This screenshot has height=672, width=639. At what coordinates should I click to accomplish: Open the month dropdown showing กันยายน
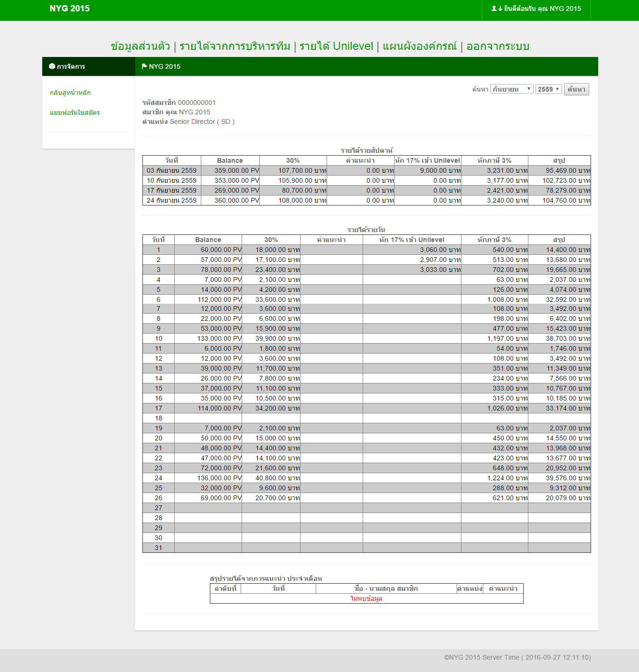tap(511, 89)
